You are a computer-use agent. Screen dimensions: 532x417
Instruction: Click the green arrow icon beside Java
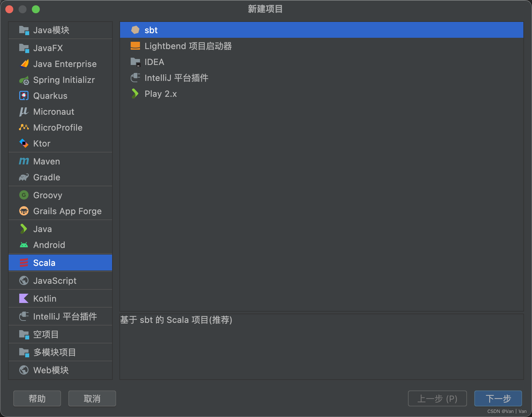(x=24, y=229)
